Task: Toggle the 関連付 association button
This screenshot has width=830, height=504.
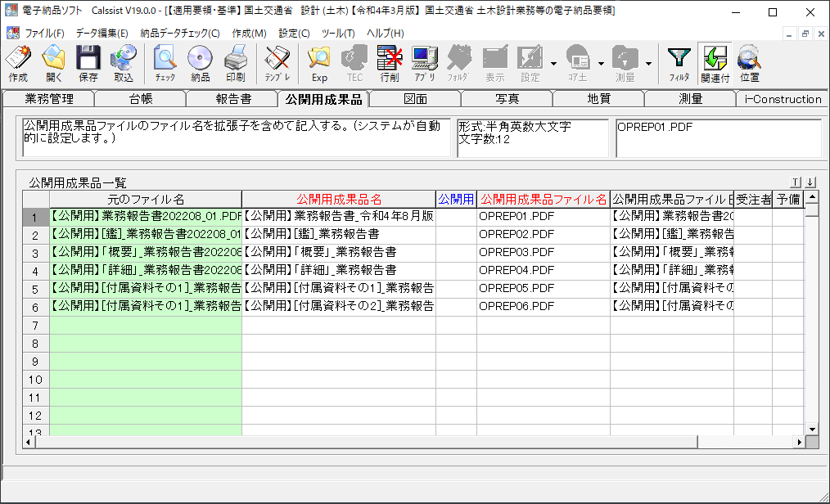Action: pos(715,64)
